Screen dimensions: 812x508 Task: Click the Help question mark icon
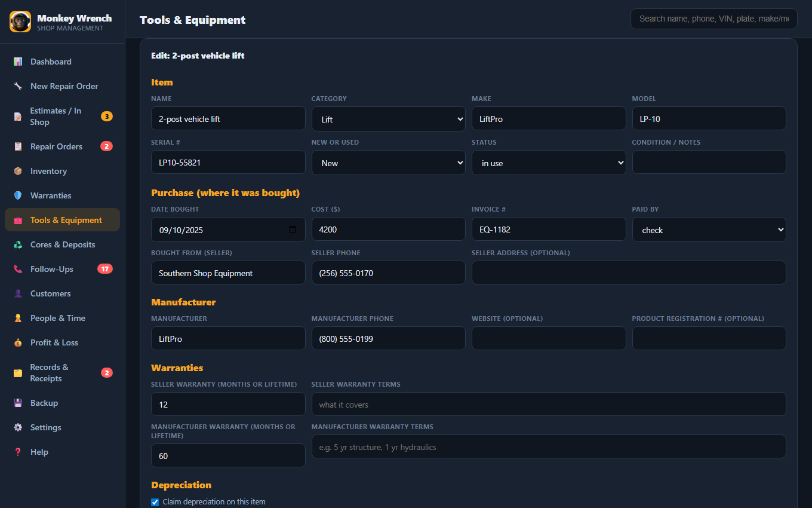click(18, 452)
